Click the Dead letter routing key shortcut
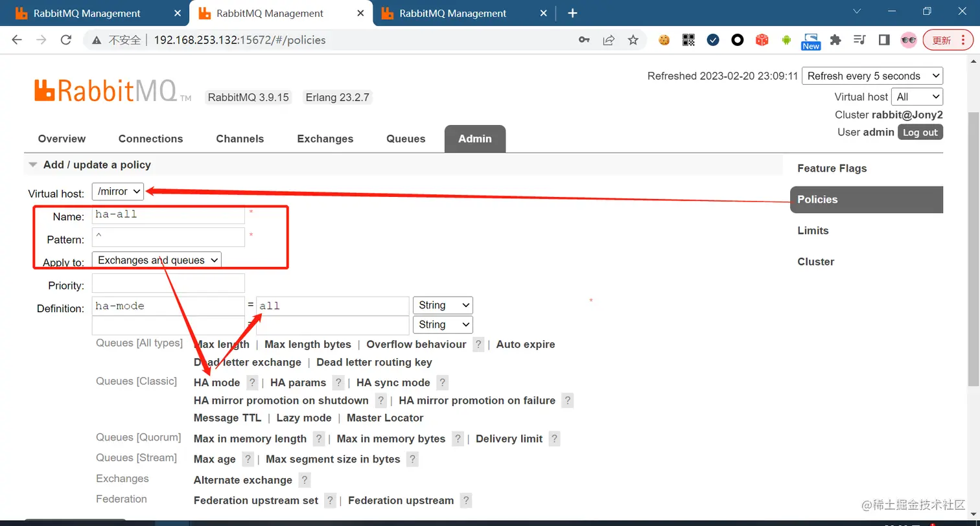This screenshot has width=980, height=526. pyautogui.click(x=374, y=363)
